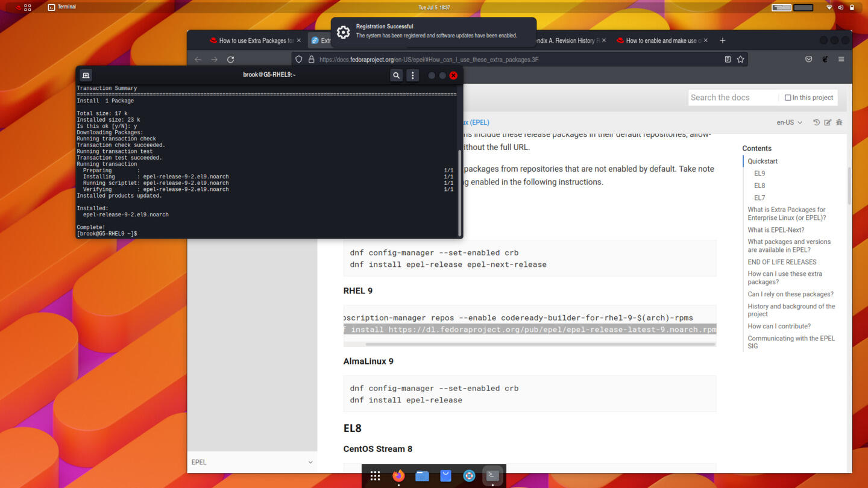Click the 'AlmaLinux 9' heading on docs page
Screen dimensions: 868x488
[368, 361]
